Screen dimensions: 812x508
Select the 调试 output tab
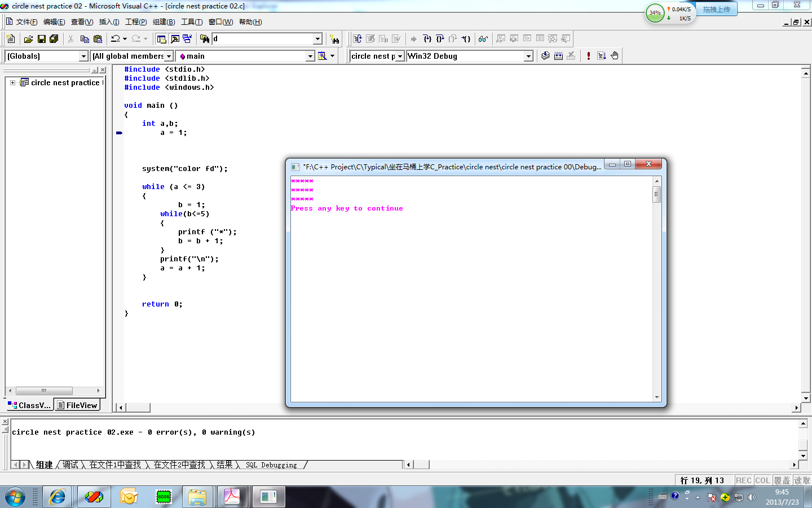(70, 465)
